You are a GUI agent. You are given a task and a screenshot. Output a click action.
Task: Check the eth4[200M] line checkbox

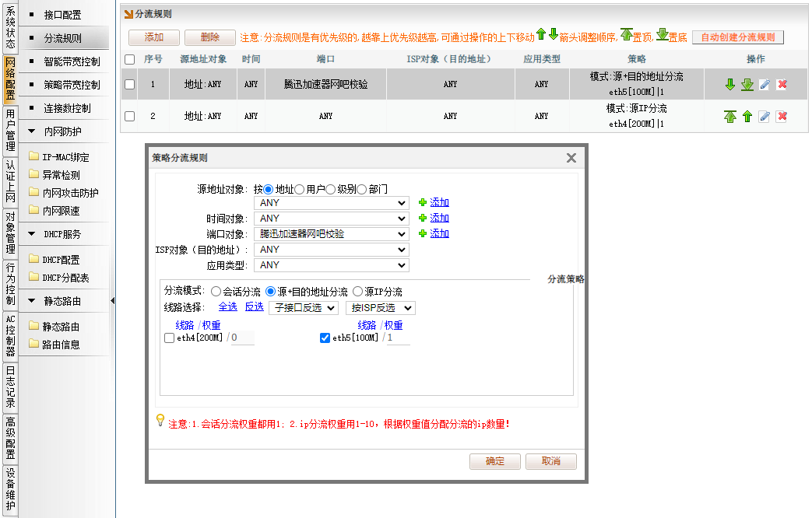(170, 338)
